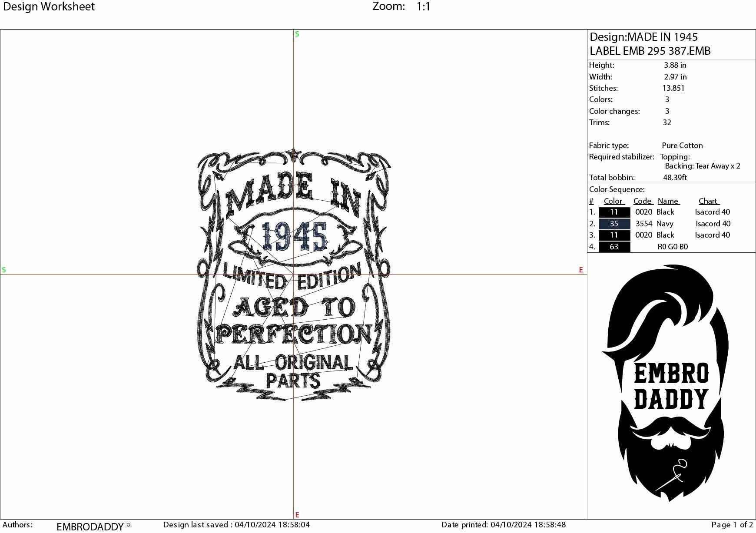The image size is (756, 533).
Task: Click the green S marker on left edge
Action: pyautogui.click(x=4, y=270)
